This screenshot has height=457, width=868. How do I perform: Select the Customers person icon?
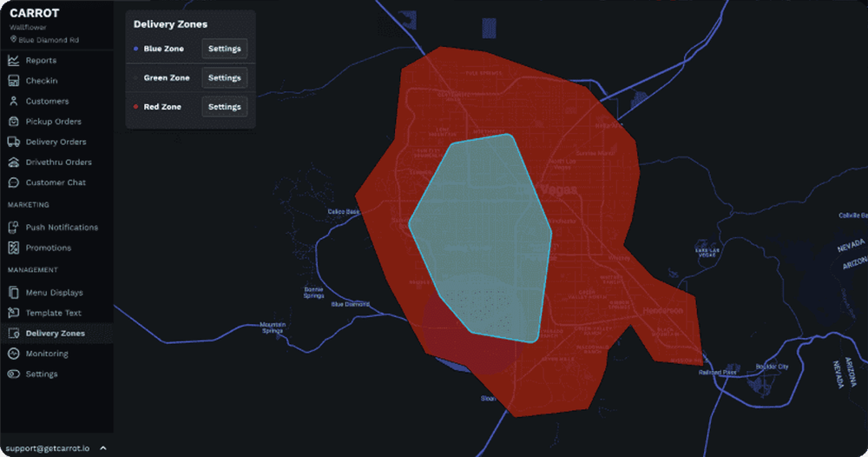pyautogui.click(x=14, y=102)
